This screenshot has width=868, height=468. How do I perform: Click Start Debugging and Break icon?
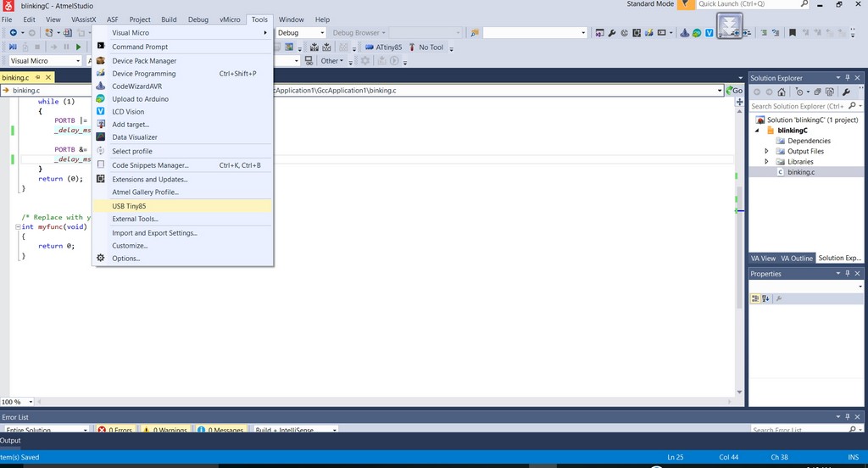point(12,47)
